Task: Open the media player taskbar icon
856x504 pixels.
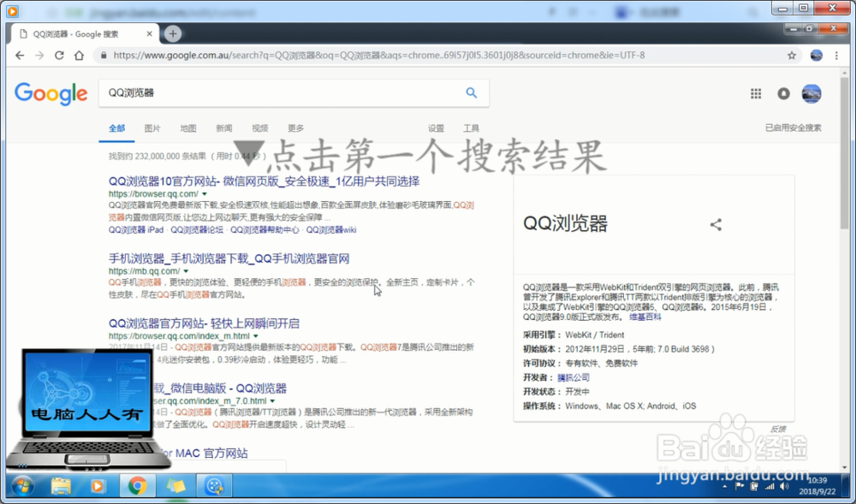Action: click(x=98, y=485)
